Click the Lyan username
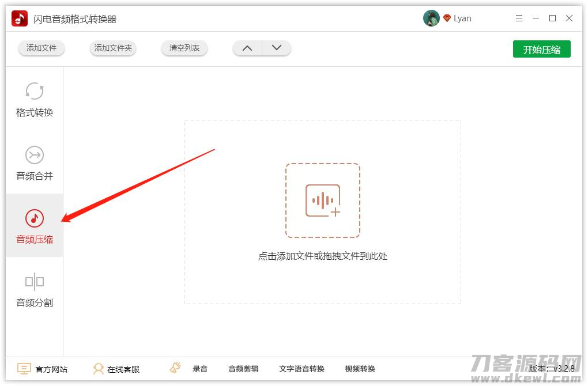 462,18
